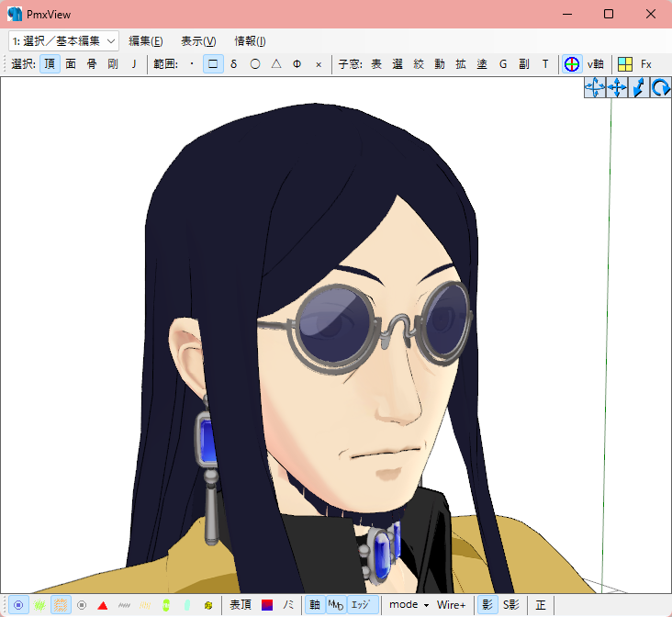Select the triangle range selection shape

coord(275,64)
